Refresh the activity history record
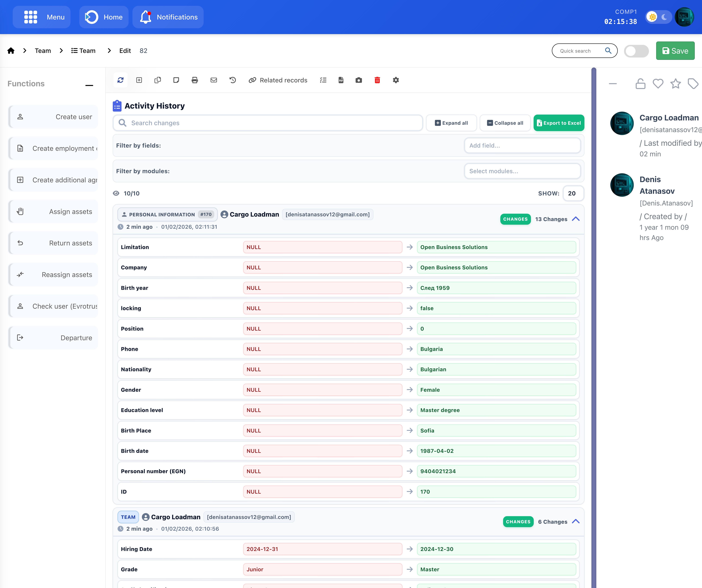This screenshot has width=702, height=588. click(120, 80)
